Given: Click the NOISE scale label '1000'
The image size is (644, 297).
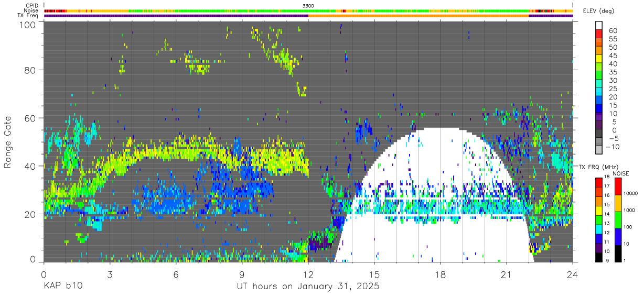Looking at the screenshot, I should 629,211.
